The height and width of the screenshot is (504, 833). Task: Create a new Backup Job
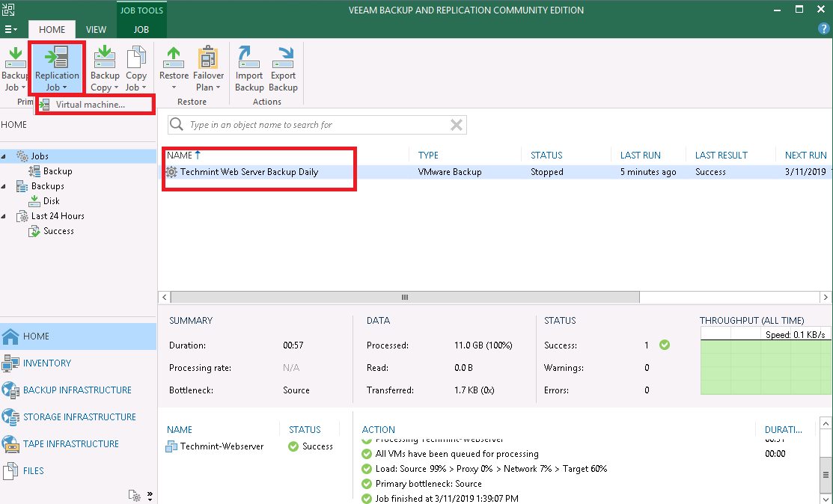(15, 67)
